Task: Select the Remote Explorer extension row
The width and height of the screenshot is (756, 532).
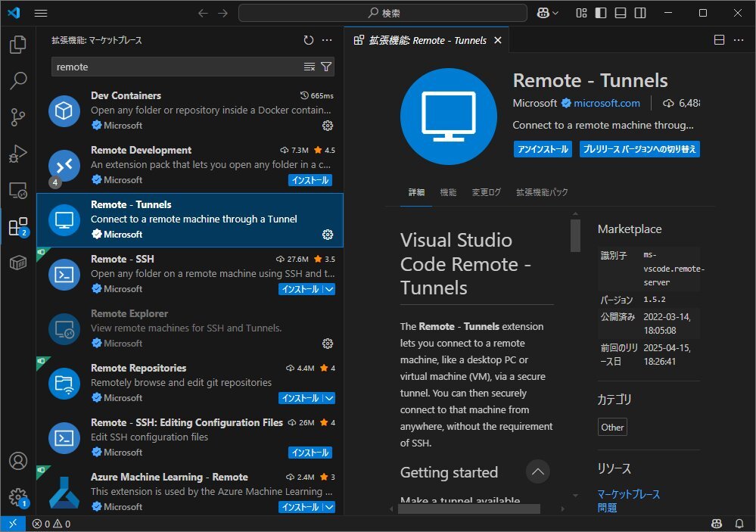Action: coord(190,329)
